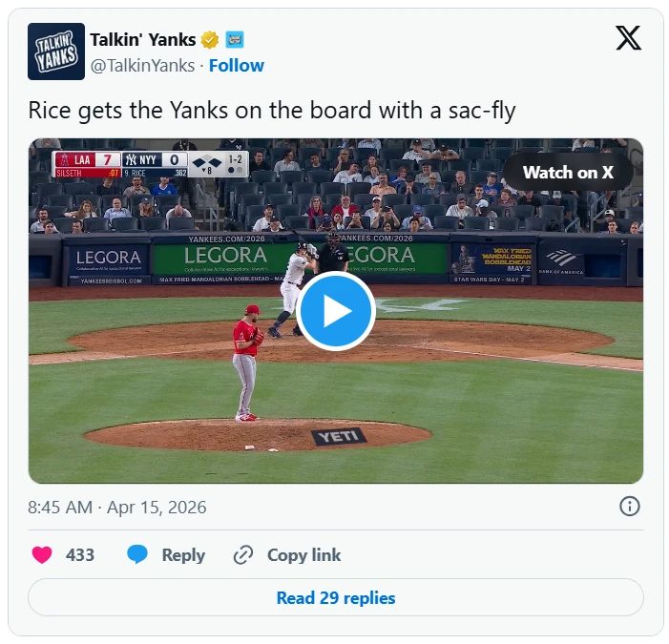Image resolution: width=669 pixels, height=644 pixels.
Task: Follow the TalkinYanks account
Action: coord(237,66)
